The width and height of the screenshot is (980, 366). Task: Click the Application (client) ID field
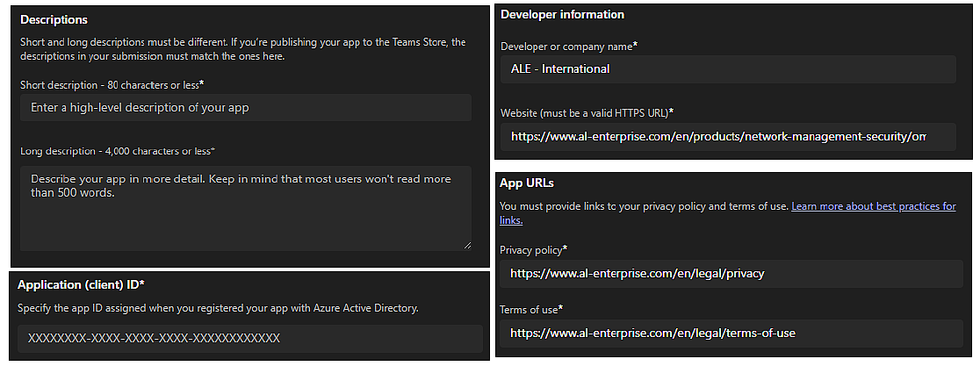[249, 338]
